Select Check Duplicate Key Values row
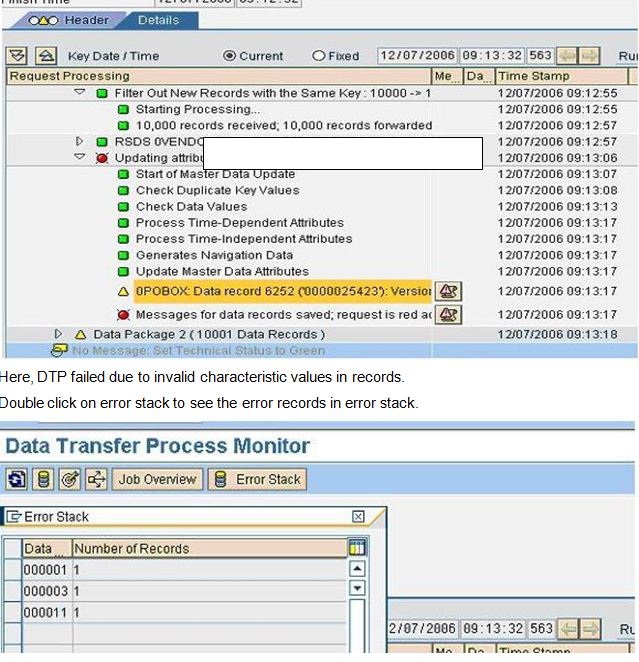639x662 pixels. click(x=217, y=190)
